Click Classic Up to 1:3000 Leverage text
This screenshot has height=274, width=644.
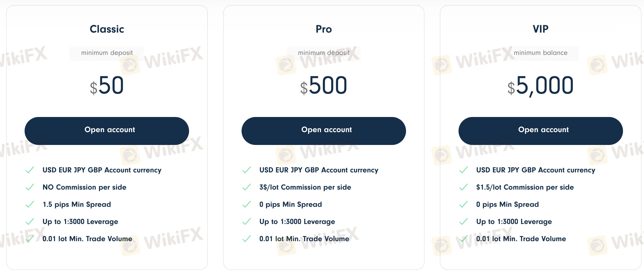click(x=80, y=222)
